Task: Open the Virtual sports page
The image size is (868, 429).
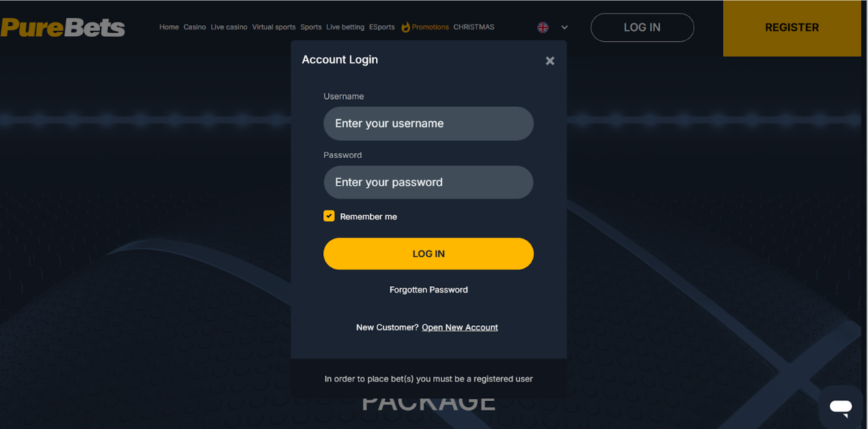Action: tap(273, 27)
